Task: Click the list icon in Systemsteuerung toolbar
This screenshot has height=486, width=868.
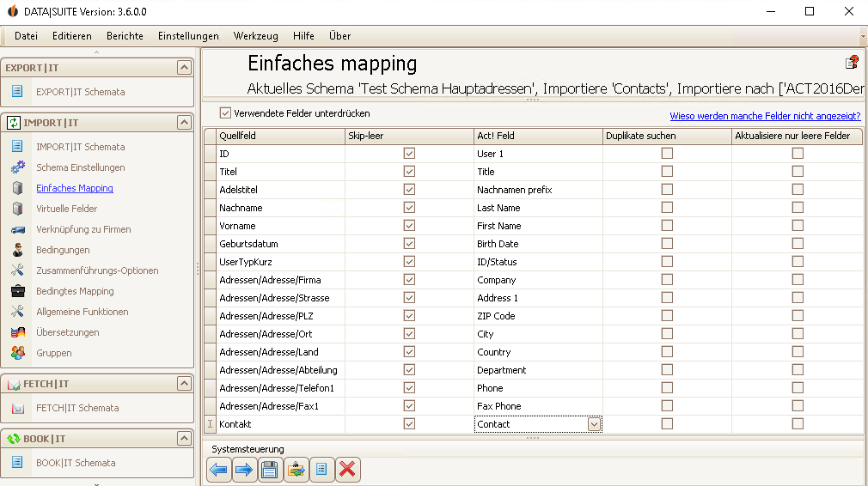Action: tap(321, 470)
